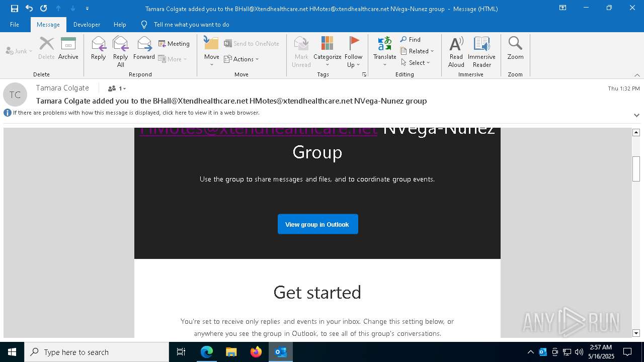Go to the previous item with the up arrow
Image resolution: width=644 pixels, height=362 pixels.
pos(58,9)
